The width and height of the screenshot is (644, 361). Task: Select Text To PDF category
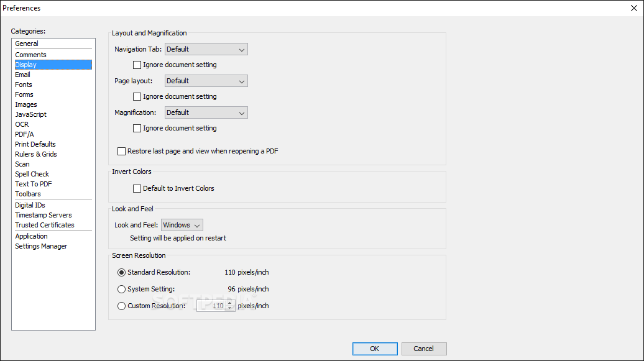click(x=34, y=184)
